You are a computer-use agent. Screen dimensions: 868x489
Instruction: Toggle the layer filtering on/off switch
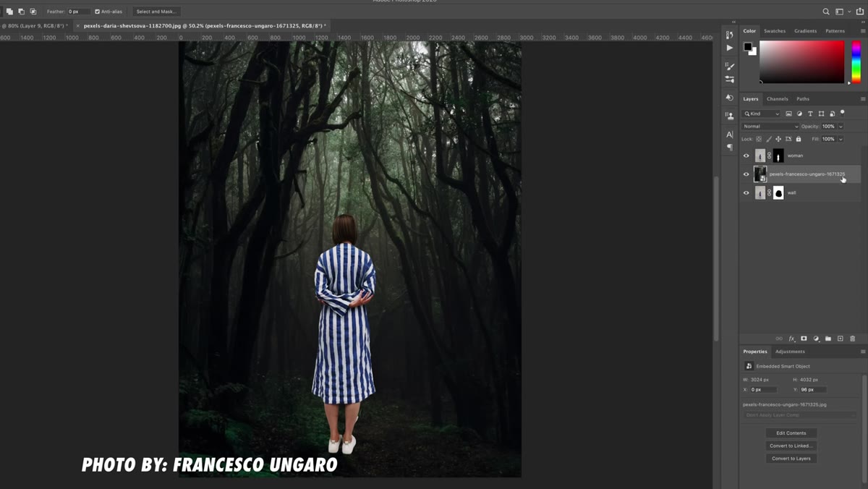tap(843, 112)
